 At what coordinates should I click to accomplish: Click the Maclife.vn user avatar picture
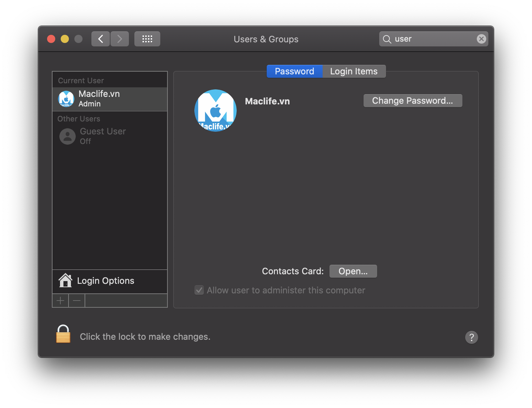click(215, 110)
